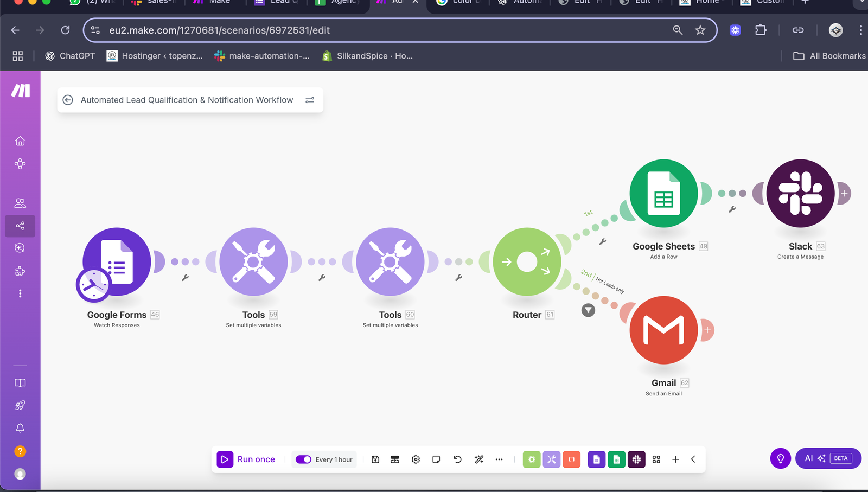Collapse the bottom toolbar with left chevron
This screenshot has height=492, width=868.
coord(693,459)
